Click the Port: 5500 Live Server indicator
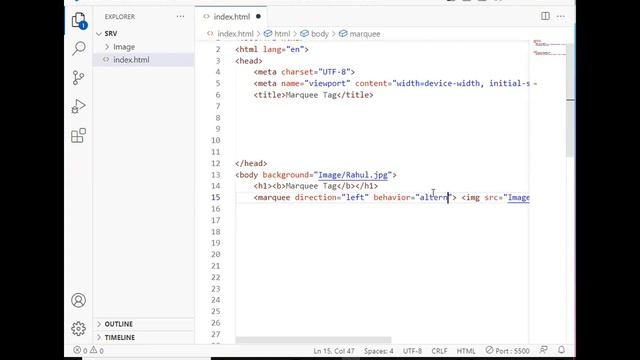This screenshot has height=360, width=640. coord(507,351)
